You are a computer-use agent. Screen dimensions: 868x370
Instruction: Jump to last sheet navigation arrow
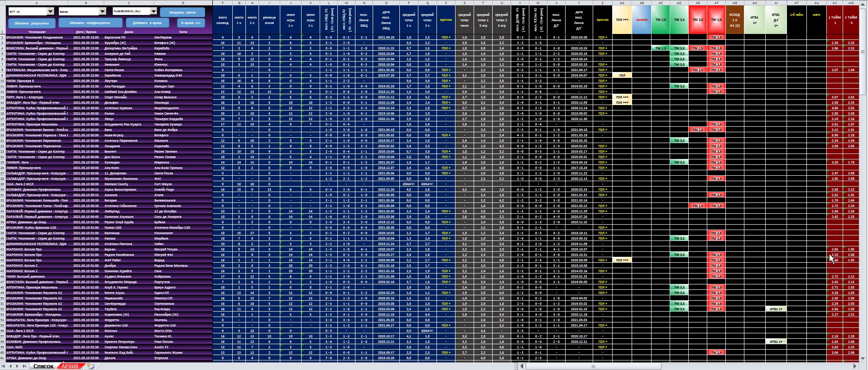click(x=24, y=366)
